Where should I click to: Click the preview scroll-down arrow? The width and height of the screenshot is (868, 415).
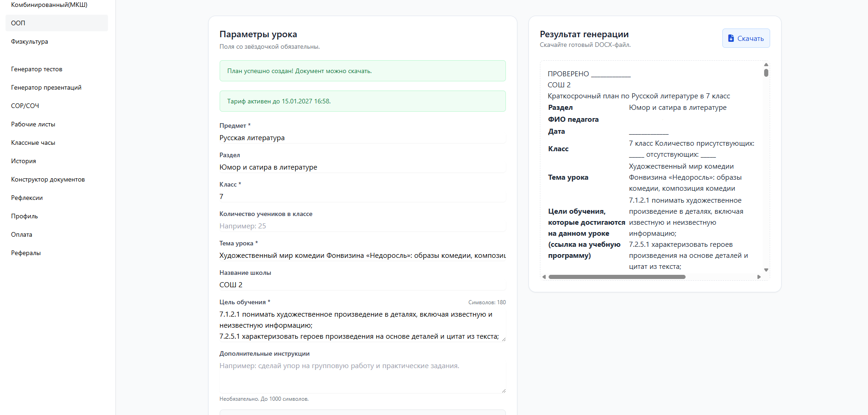pos(766,270)
